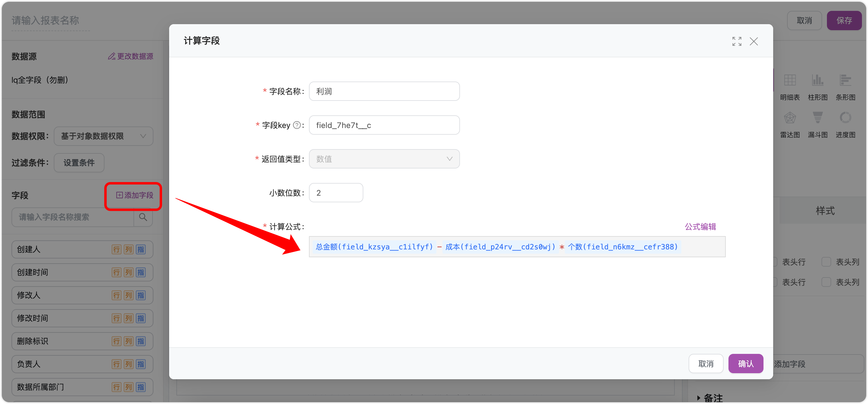Screen dimensions: 868x404
Task: Click the 字段key help question icon
Action: point(297,125)
